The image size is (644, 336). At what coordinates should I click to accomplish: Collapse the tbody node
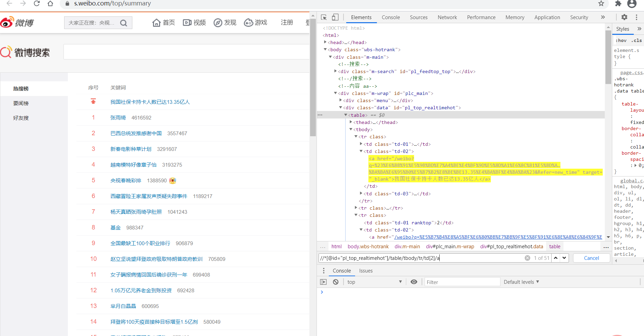pyautogui.click(x=351, y=129)
